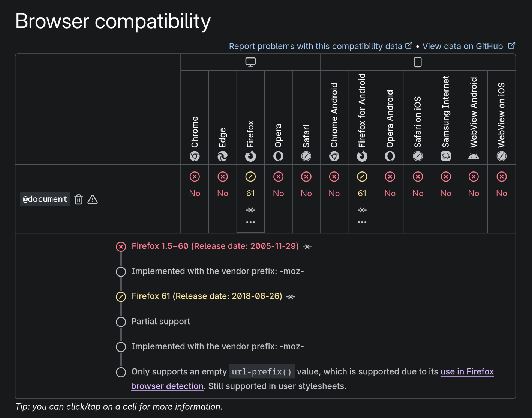Click the desktop platform monitor icon
Screen dimensions: 532x418
point(250,62)
